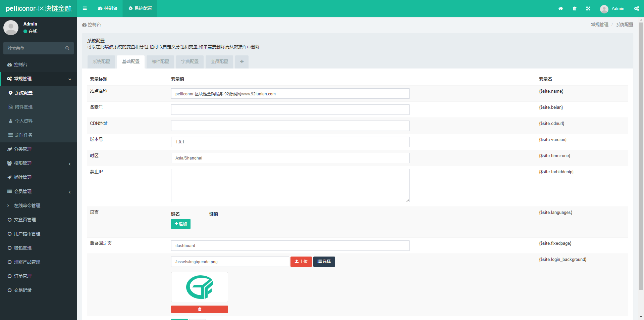Screen dimensions: 644x320
Task: Select the 系统配置 config group tab
Action: 101,62
